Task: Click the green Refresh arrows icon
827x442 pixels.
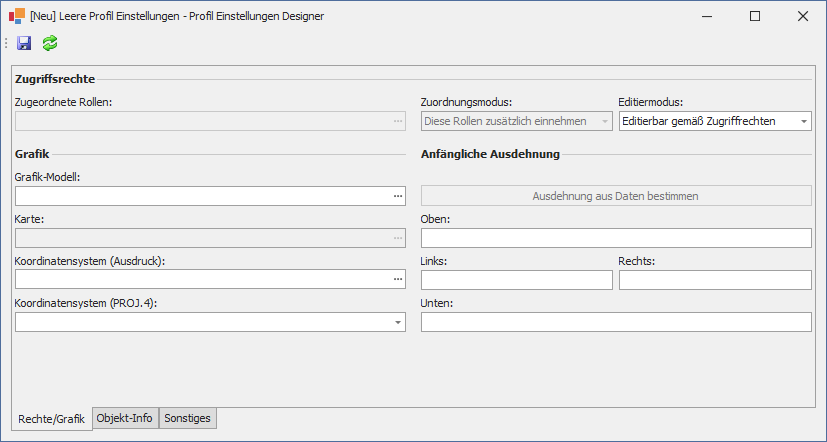Action: (x=50, y=43)
